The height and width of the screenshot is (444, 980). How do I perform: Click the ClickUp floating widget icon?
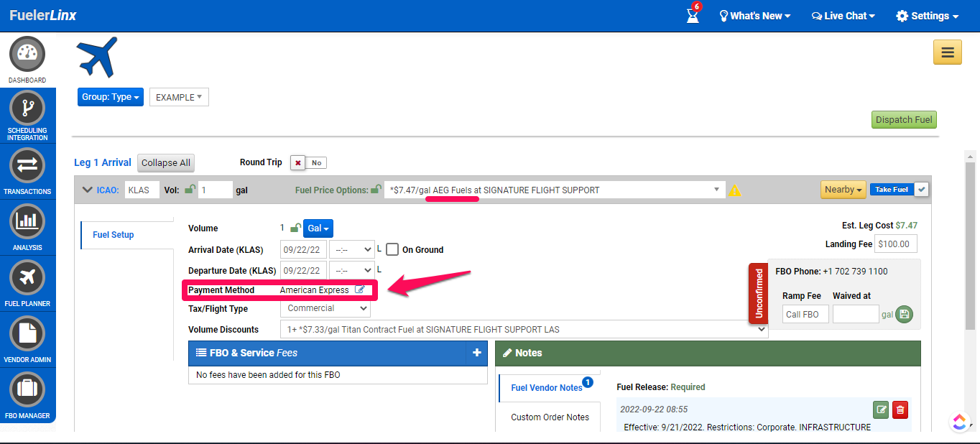click(959, 422)
